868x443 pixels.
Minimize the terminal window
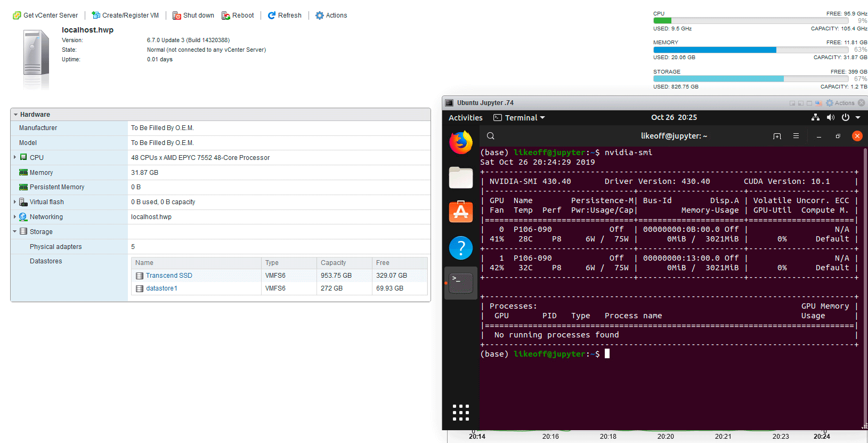tap(819, 136)
